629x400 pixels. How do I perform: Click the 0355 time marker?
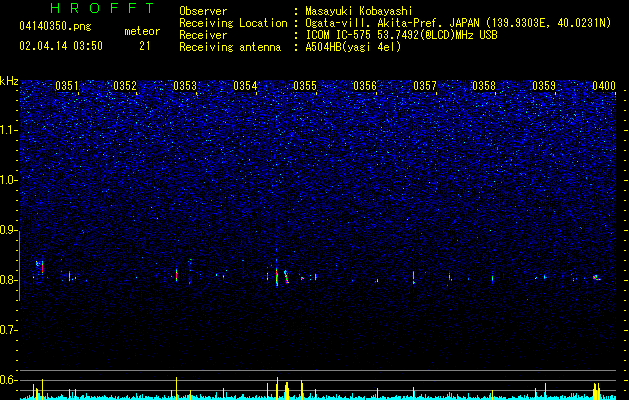pos(305,86)
